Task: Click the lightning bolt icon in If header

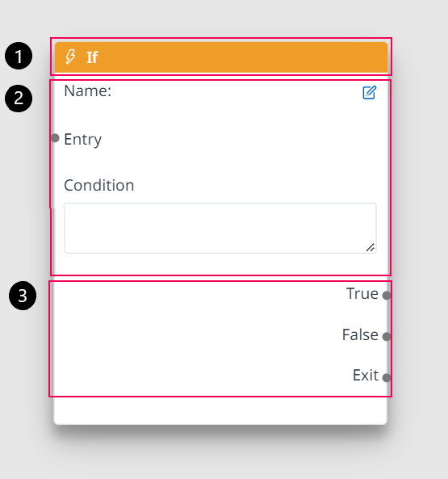Action: [x=70, y=57]
